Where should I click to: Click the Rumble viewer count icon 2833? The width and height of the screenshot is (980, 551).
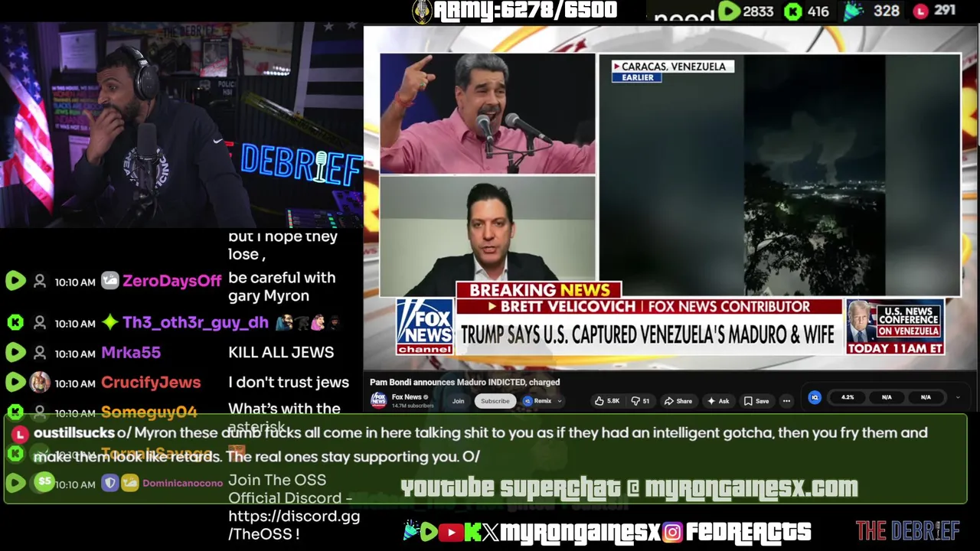(x=728, y=11)
